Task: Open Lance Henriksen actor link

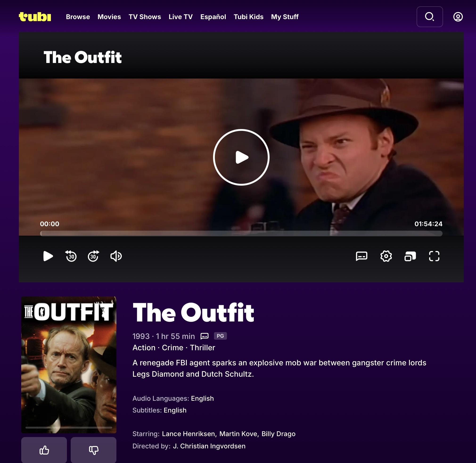Action: [188, 434]
